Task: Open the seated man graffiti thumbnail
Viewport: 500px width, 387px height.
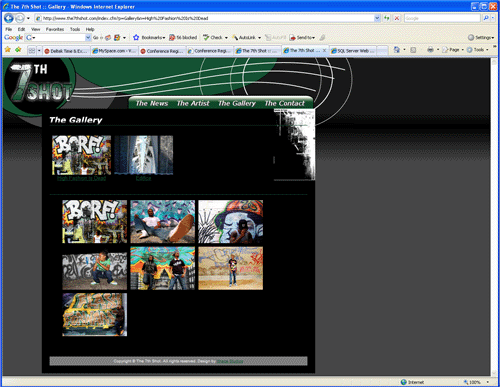Action: 163,222
